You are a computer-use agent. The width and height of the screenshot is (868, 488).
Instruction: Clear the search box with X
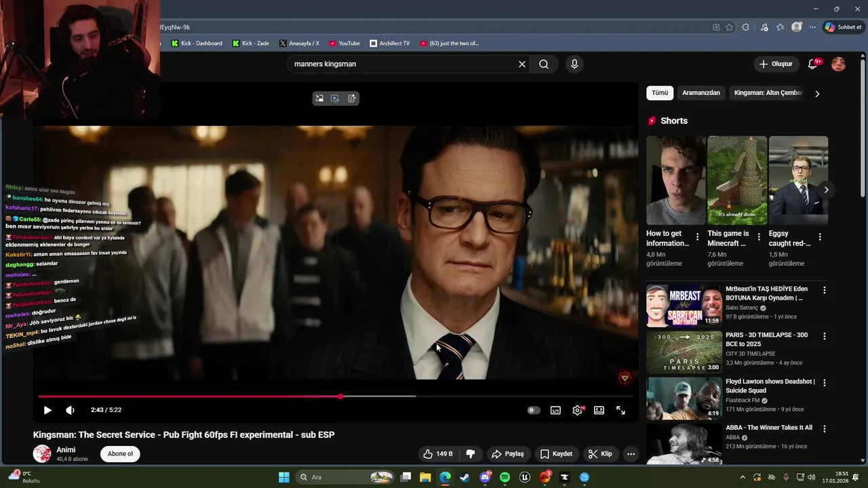click(x=522, y=64)
